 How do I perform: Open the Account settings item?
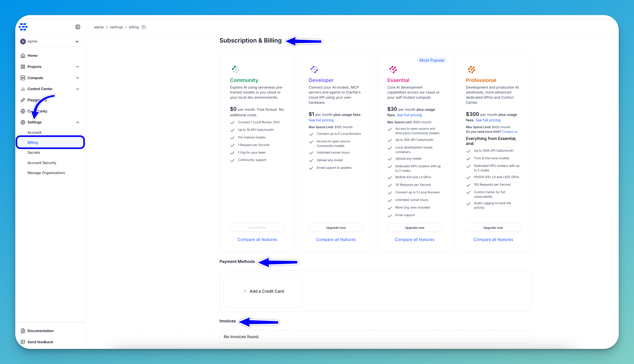[35, 133]
